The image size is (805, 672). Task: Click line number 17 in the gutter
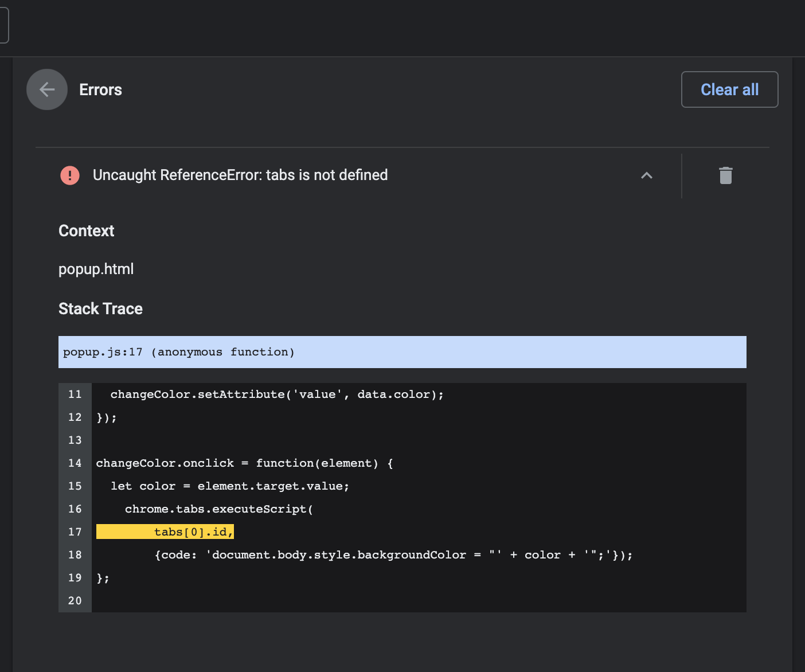tap(75, 532)
